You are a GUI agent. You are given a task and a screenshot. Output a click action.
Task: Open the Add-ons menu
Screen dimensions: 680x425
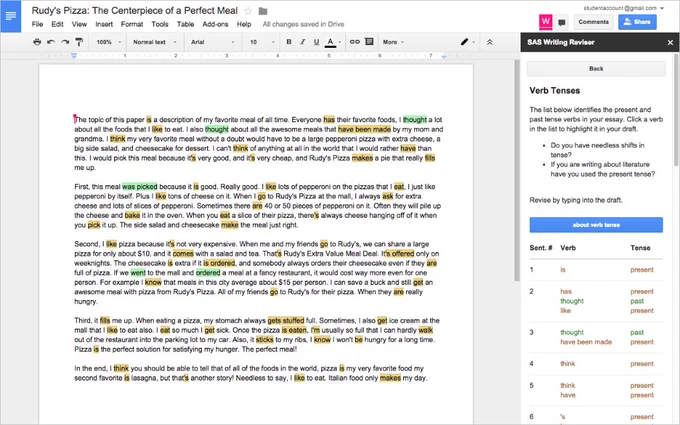click(x=215, y=24)
